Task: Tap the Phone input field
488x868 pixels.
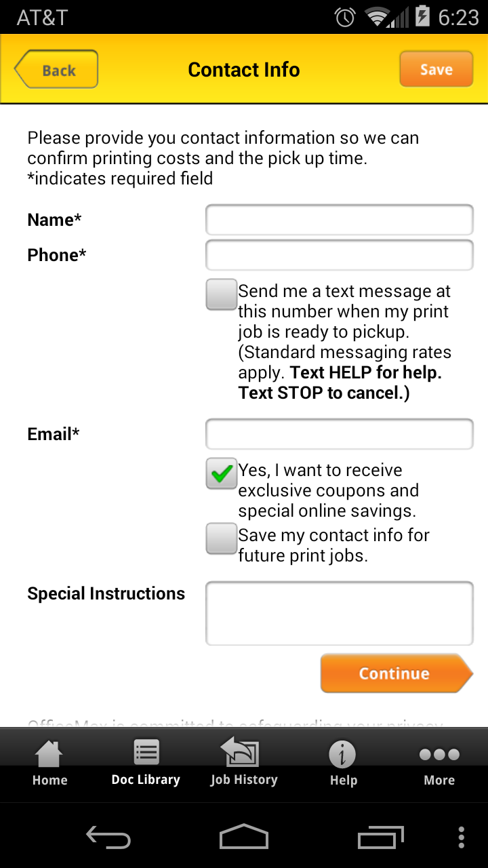Action: pos(339,256)
